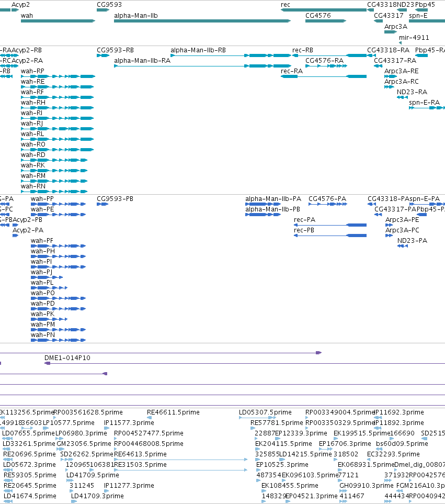
Task: Click the wah-PP protein label
Action: pos(42,199)
